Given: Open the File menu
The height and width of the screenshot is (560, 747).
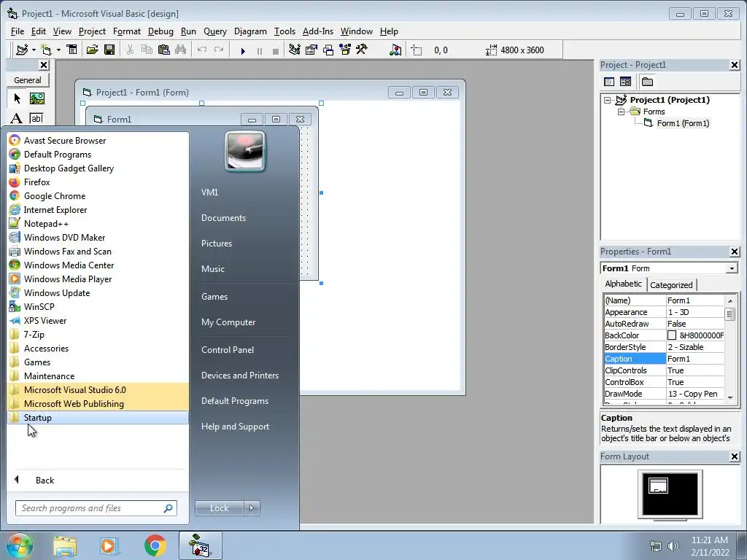Looking at the screenshot, I should [18, 31].
